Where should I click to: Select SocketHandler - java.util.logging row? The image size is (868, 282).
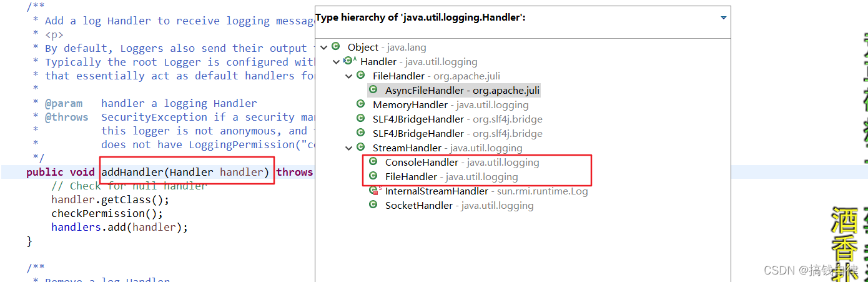[460, 206]
